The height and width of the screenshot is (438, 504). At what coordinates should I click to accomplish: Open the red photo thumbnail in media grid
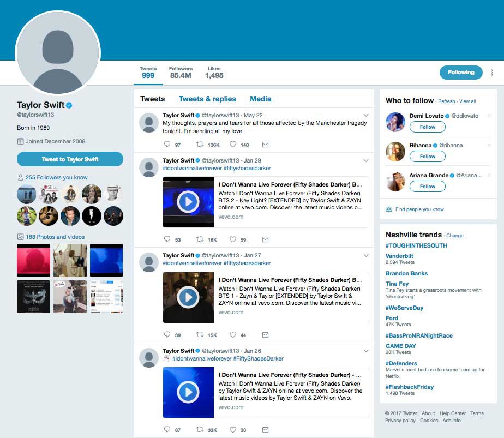click(33, 260)
